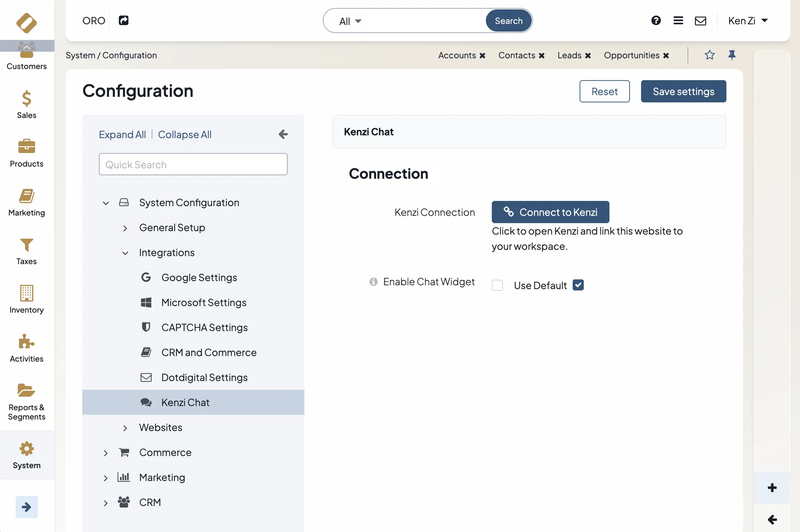Pin this page with the pushpin icon
The width and height of the screenshot is (800, 532).
[732, 55]
